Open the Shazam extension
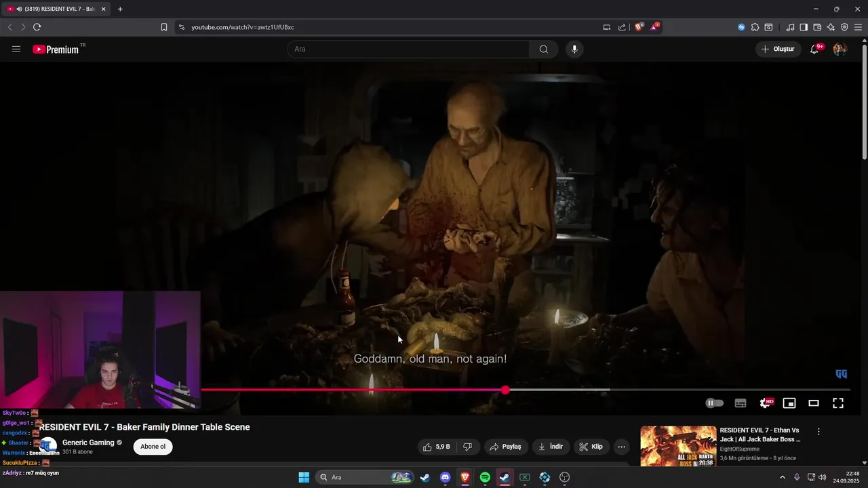The height and width of the screenshot is (488, 868). click(741, 27)
